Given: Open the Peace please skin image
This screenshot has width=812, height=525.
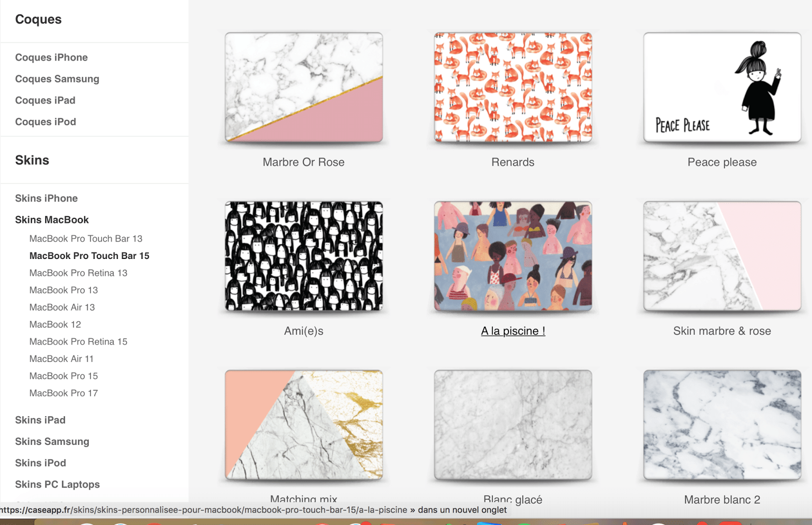Looking at the screenshot, I should (722, 87).
